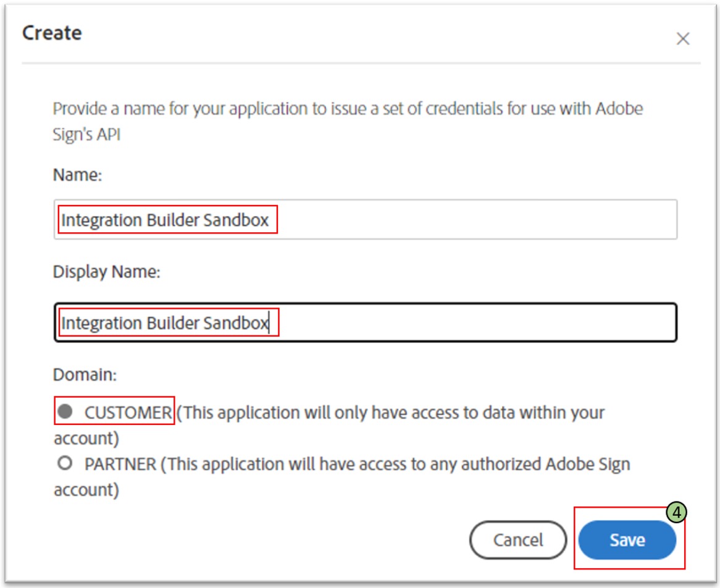Click into the Name input field
This screenshot has height=588, width=720.
(366, 220)
